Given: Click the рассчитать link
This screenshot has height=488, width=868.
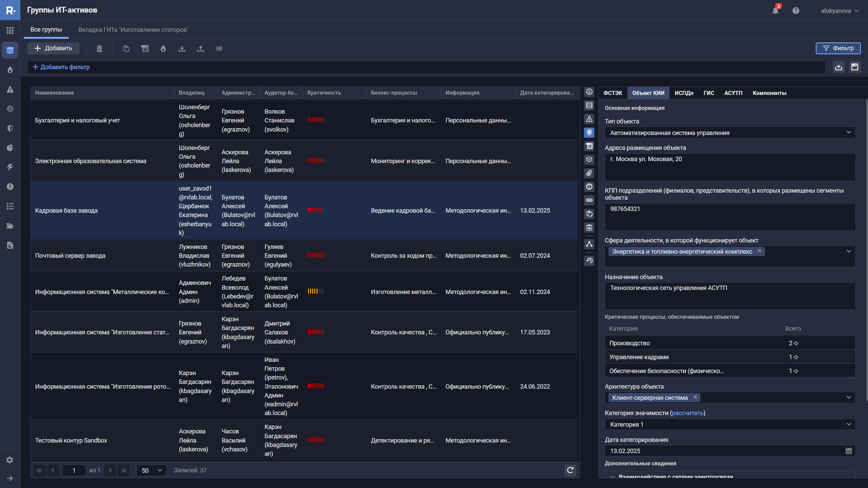Looking at the screenshot, I should (687, 413).
